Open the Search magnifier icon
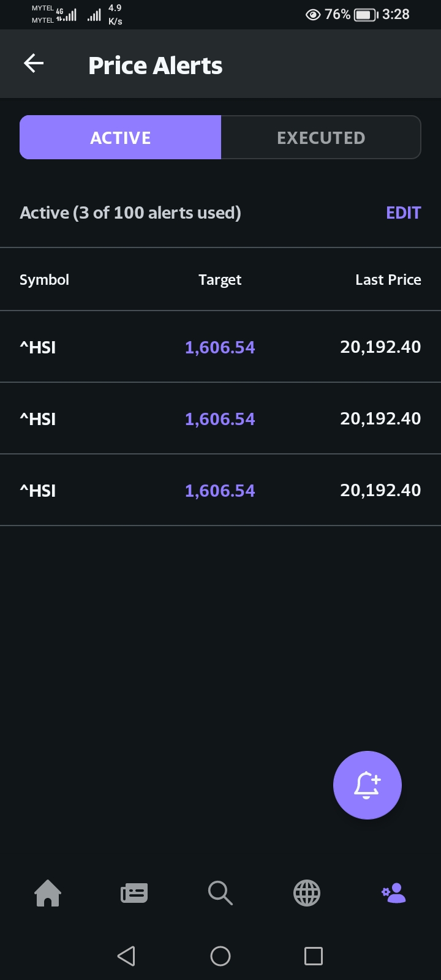The height and width of the screenshot is (980, 441). coord(220,892)
